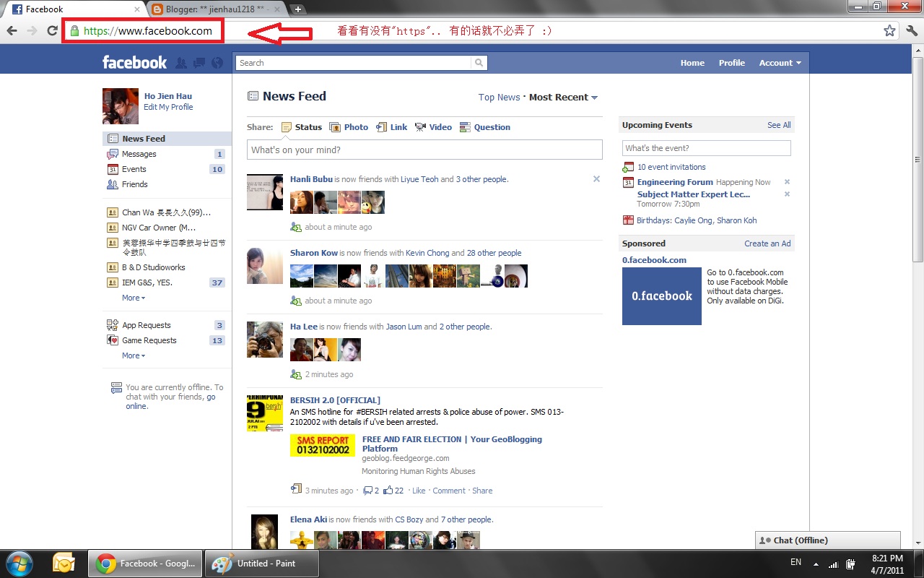
Task: Open Account dropdown menu
Action: (x=780, y=63)
